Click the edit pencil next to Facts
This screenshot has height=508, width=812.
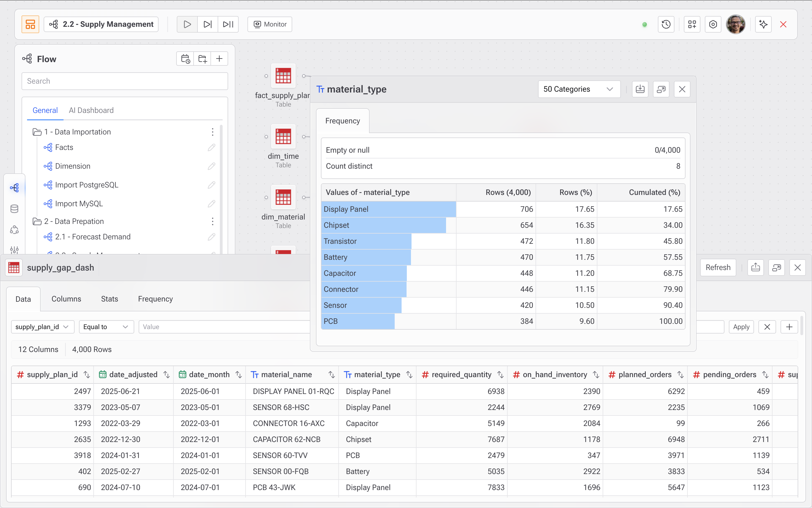click(211, 147)
